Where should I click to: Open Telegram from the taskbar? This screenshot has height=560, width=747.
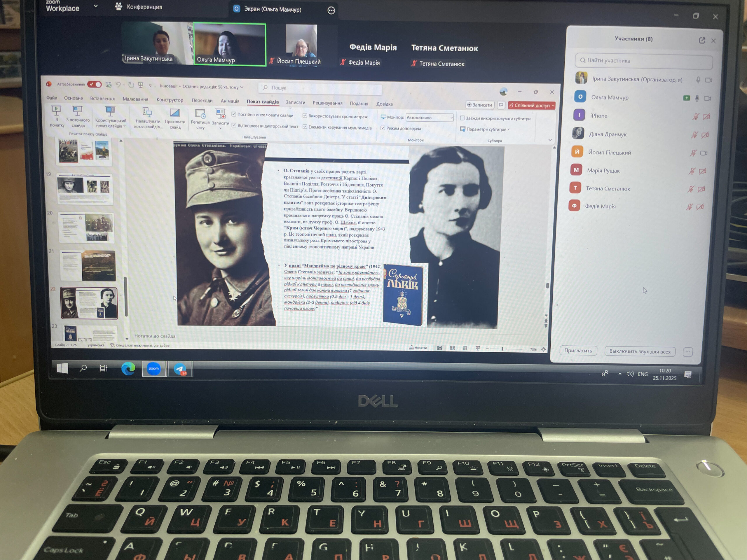pyautogui.click(x=180, y=369)
